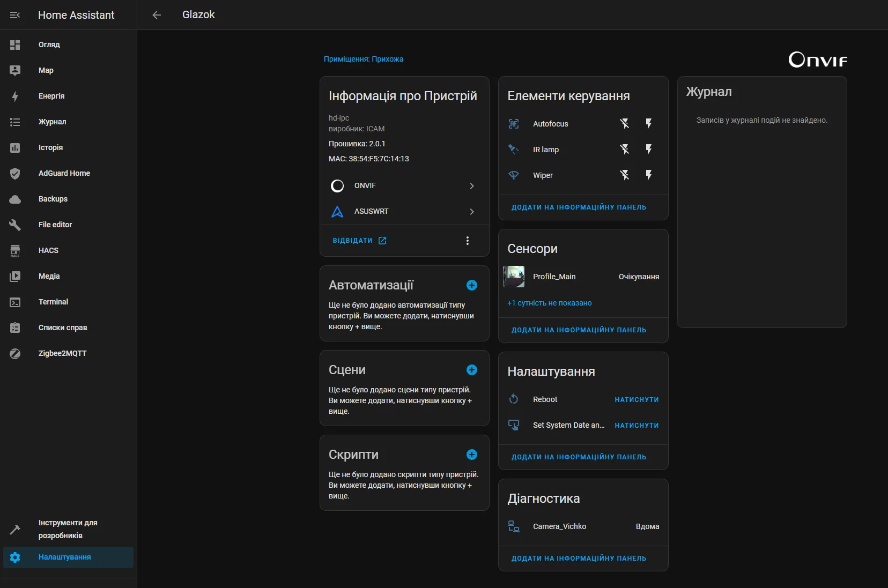
Task: Open HACS from the sidebar
Action: click(x=48, y=250)
